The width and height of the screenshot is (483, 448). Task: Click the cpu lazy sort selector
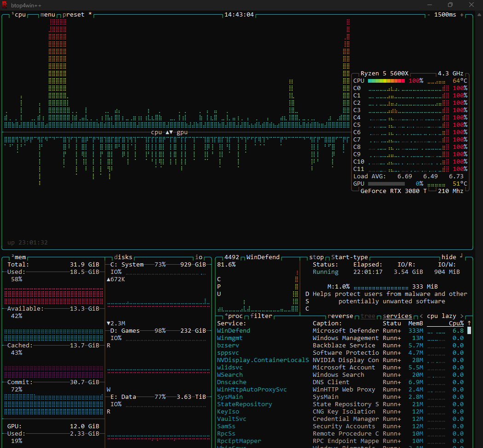point(442,316)
